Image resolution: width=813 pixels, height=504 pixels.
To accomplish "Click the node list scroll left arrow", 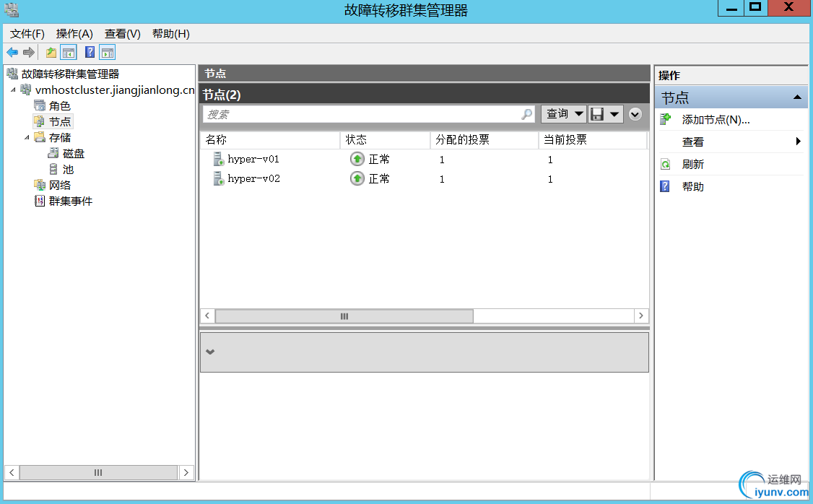I will pyautogui.click(x=207, y=316).
